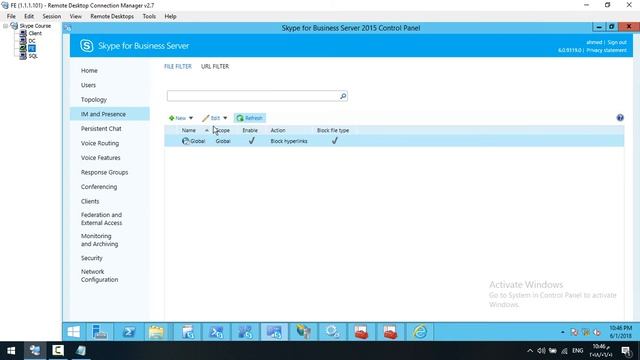Open the Edit dropdown menu
The height and width of the screenshot is (360, 640).
[x=215, y=118]
